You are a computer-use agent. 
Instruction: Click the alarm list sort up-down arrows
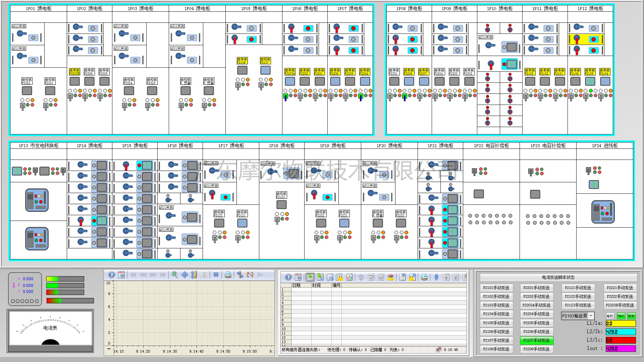436,277
